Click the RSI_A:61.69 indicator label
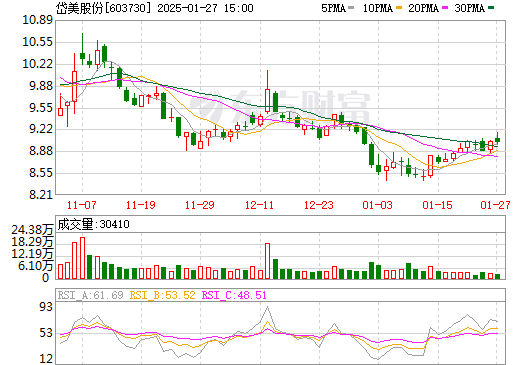The image size is (520, 365). pos(90,295)
